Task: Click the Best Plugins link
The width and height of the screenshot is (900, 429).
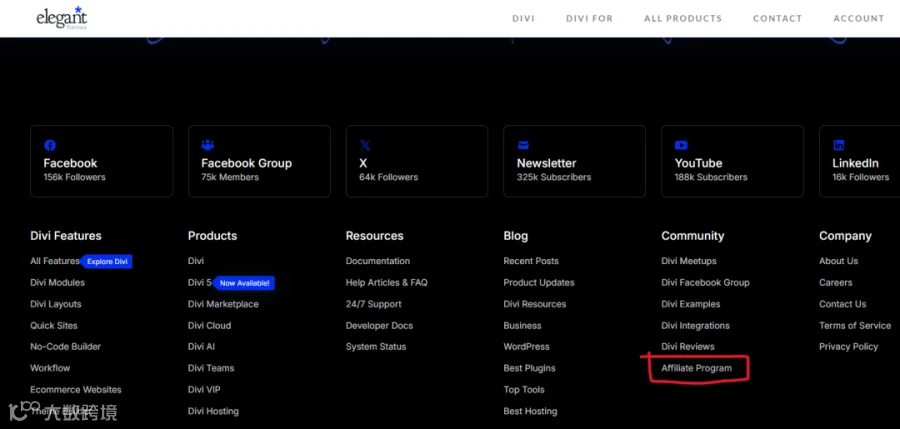Action: pos(529,368)
